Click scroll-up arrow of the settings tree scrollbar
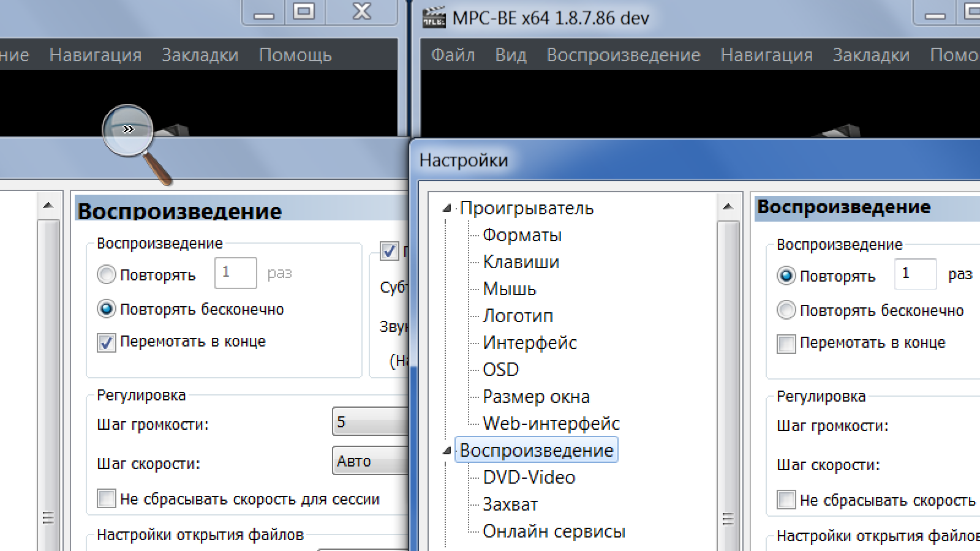The height and width of the screenshot is (551, 980). [x=728, y=207]
